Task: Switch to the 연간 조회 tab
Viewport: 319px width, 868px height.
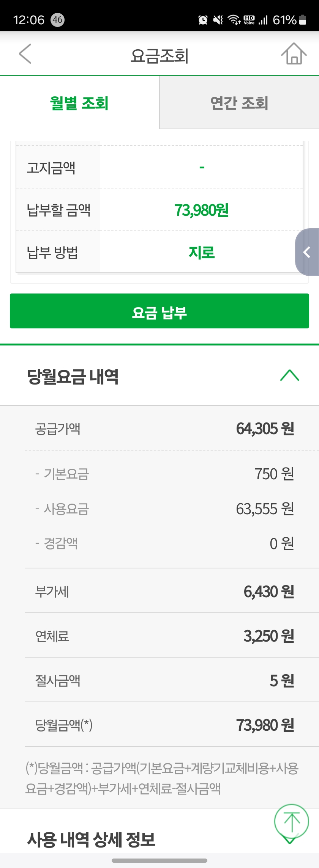Action: coord(239,103)
